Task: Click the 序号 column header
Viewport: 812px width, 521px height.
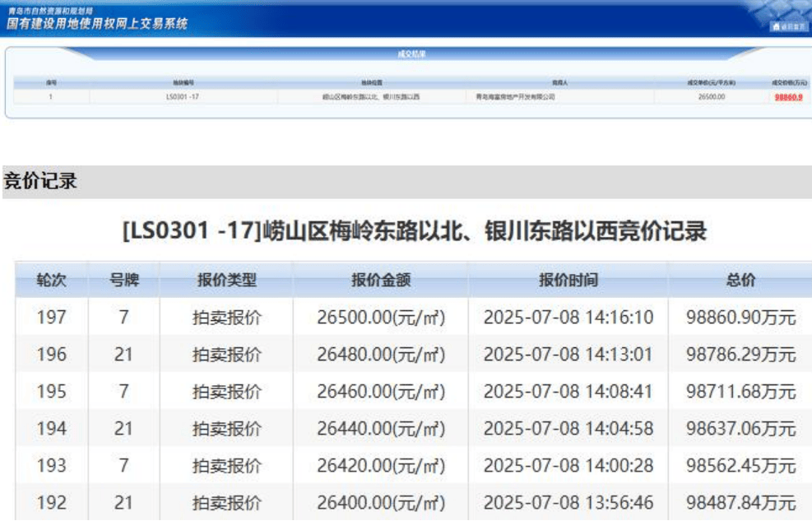Action: (51, 83)
